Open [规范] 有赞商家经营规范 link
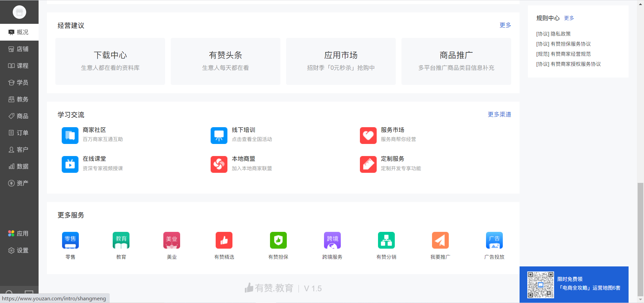The width and height of the screenshot is (644, 303). (563, 54)
